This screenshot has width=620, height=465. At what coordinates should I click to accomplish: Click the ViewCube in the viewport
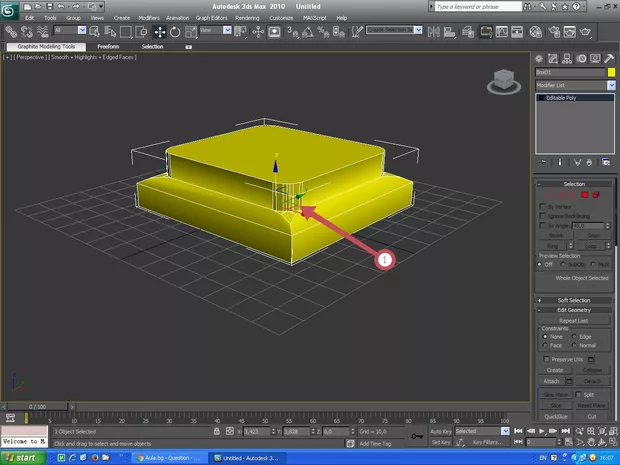pos(503,80)
